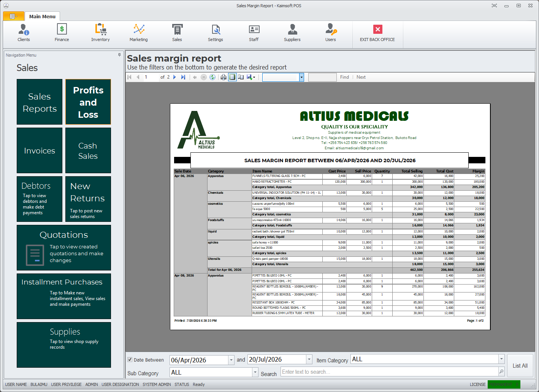Jump to last report page

coord(183,77)
